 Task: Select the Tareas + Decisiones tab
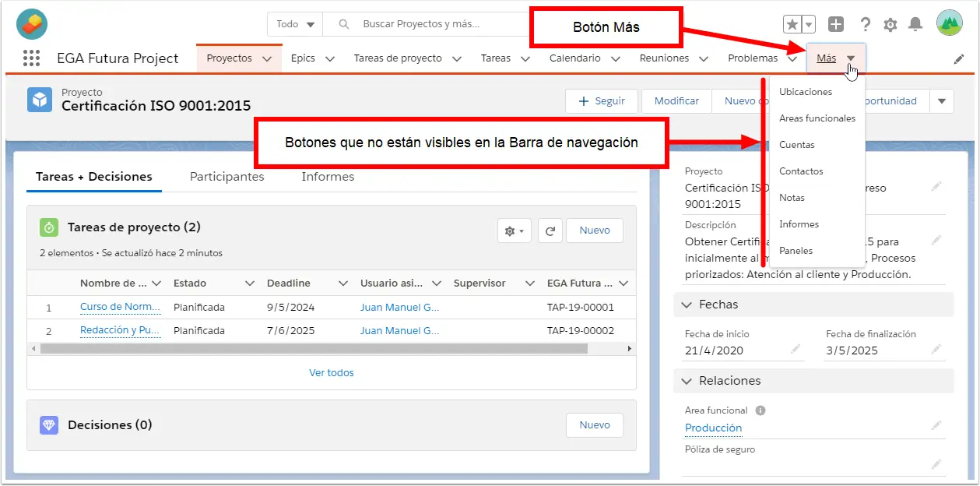94,177
